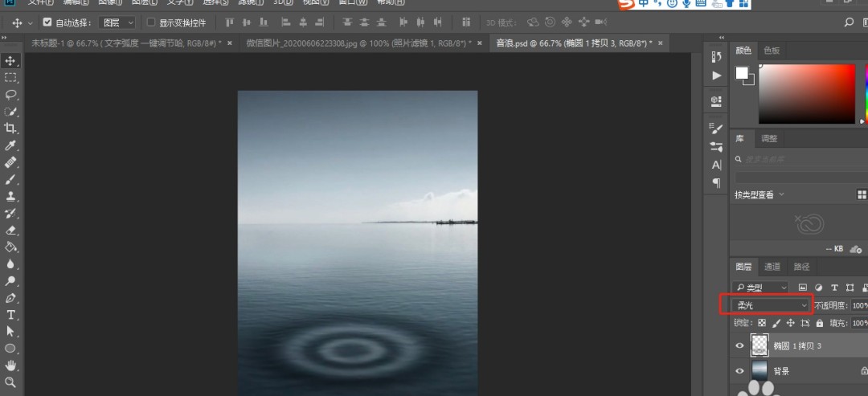Switch to the 通道 panel tab

coord(772,267)
